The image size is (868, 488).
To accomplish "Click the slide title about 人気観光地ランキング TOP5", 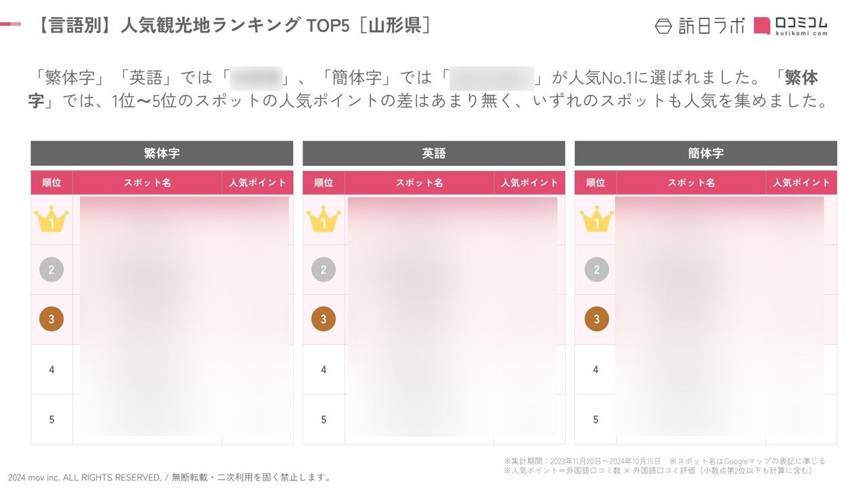I will click(234, 26).
